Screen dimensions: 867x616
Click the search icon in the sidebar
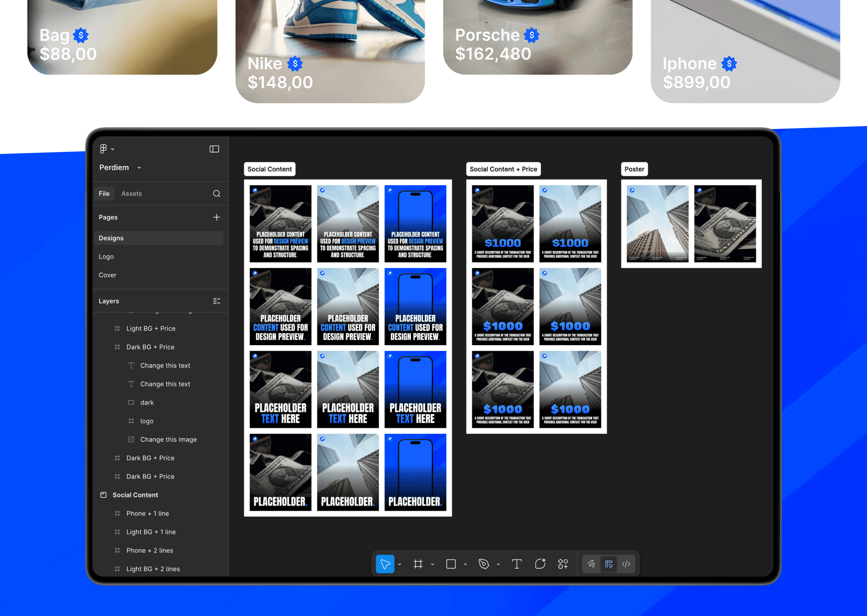(216, 194)
